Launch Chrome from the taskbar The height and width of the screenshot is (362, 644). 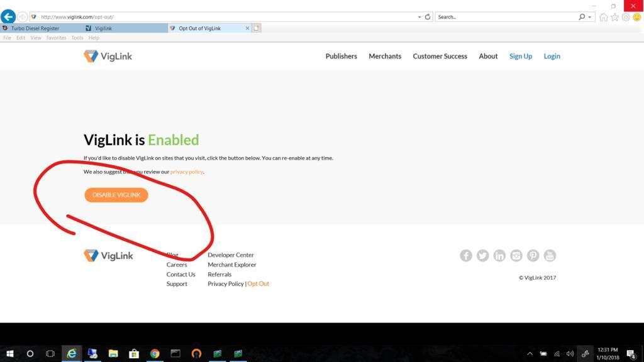(155, 353)
